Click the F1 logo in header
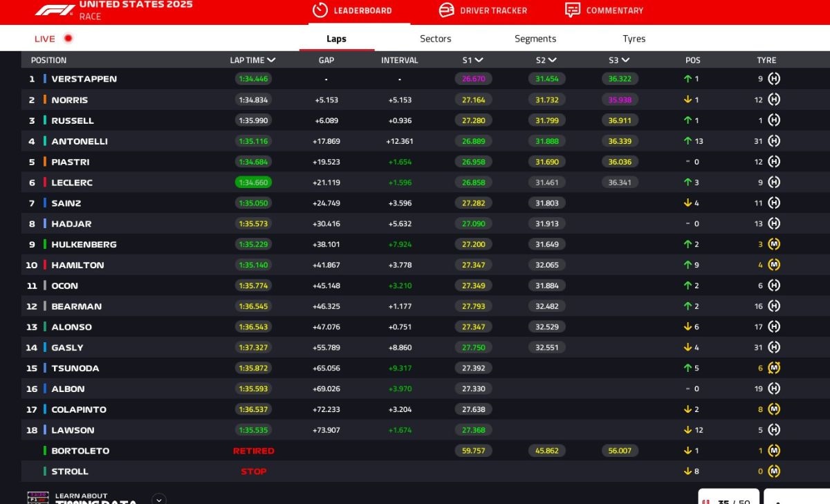 tap(55, 10)
